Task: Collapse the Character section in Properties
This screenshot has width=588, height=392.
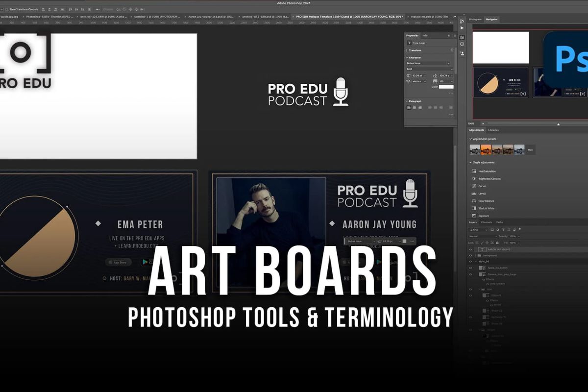Action: (x=407, y=57)
